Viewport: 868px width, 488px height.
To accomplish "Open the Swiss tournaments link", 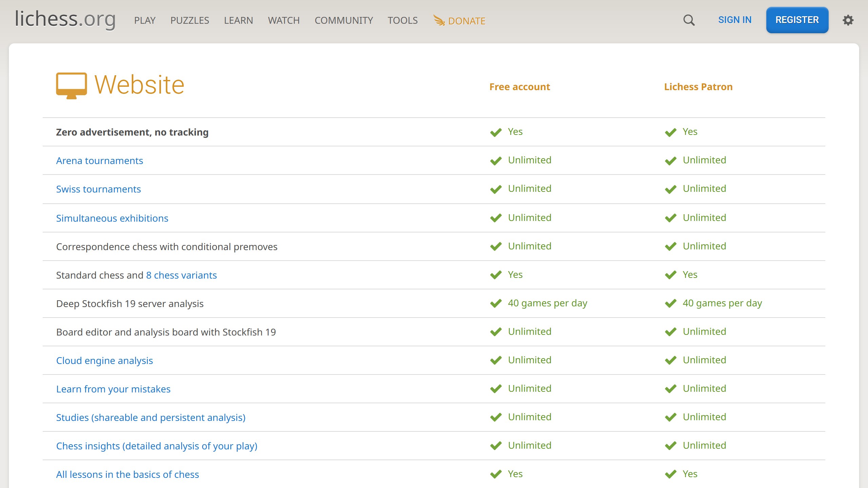I will 98,189.
